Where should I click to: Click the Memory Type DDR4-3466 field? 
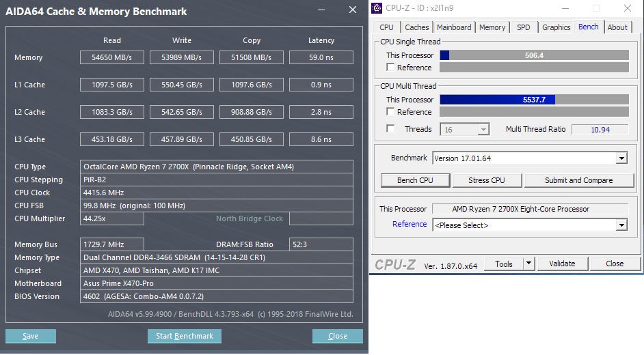pyautogui.click(x=217, y=257)
